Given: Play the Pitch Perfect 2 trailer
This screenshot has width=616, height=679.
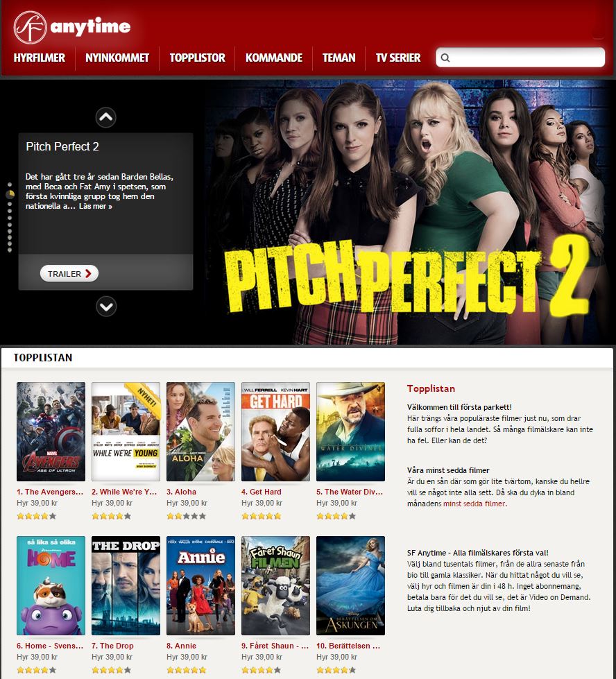Looking at the screenshot, I should 69,274.
